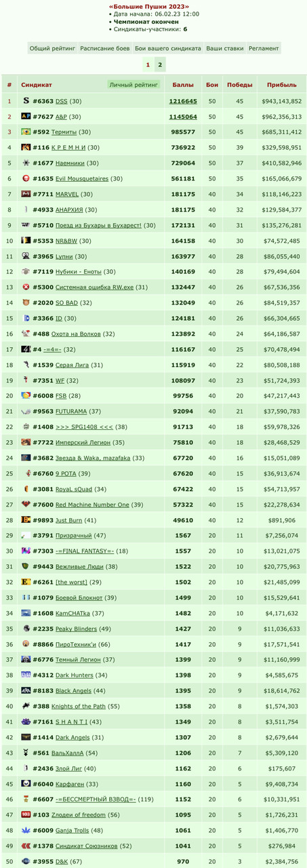
Task: Switch to Расписание боев tab
Action: 105,49
